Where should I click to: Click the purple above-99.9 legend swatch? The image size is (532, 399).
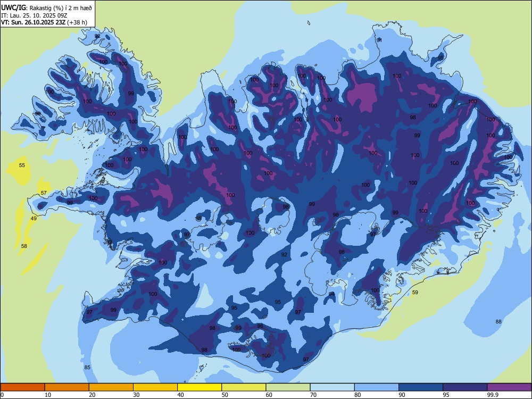509,387
